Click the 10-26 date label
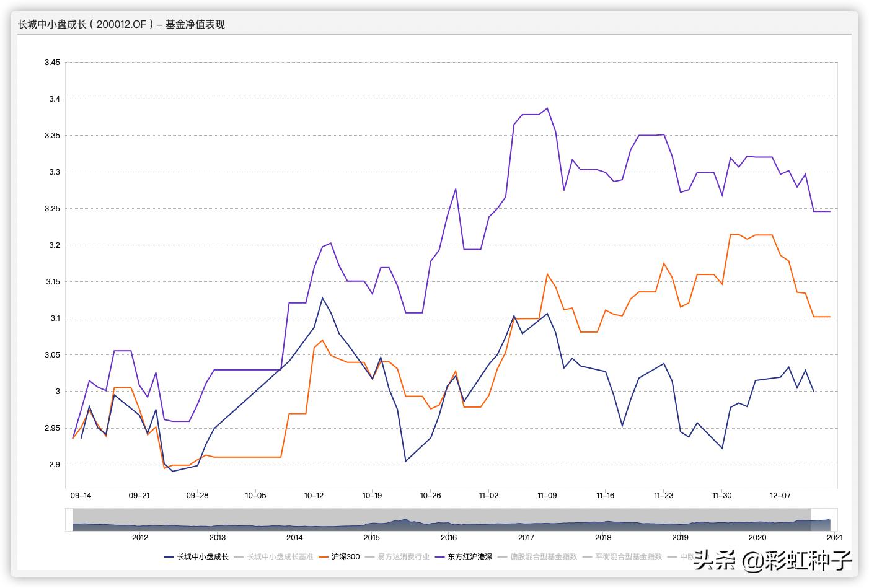This screenshot has width=869, height=588. [x=430, y=496]
